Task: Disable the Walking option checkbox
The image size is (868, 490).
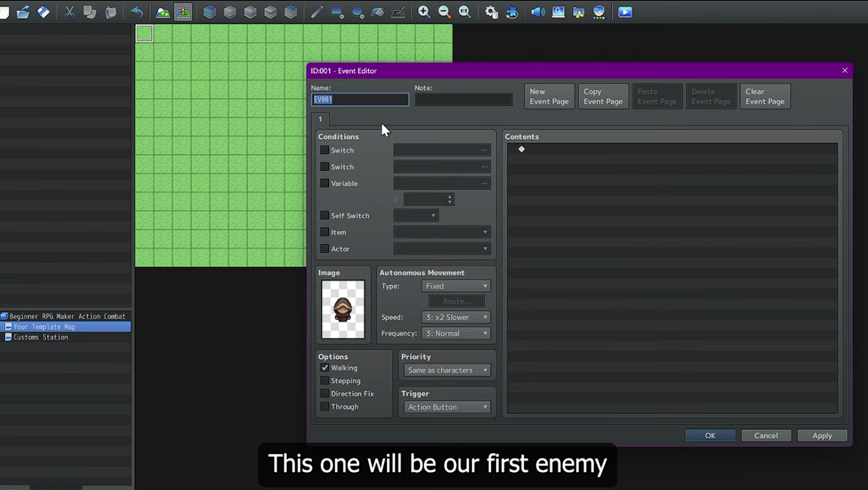Action: (324, 368)
